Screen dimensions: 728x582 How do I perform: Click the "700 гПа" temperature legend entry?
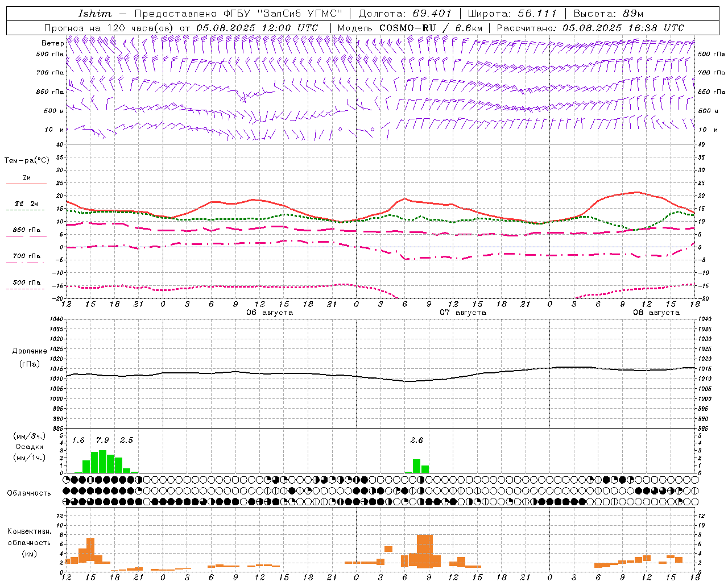pos(27,256)
